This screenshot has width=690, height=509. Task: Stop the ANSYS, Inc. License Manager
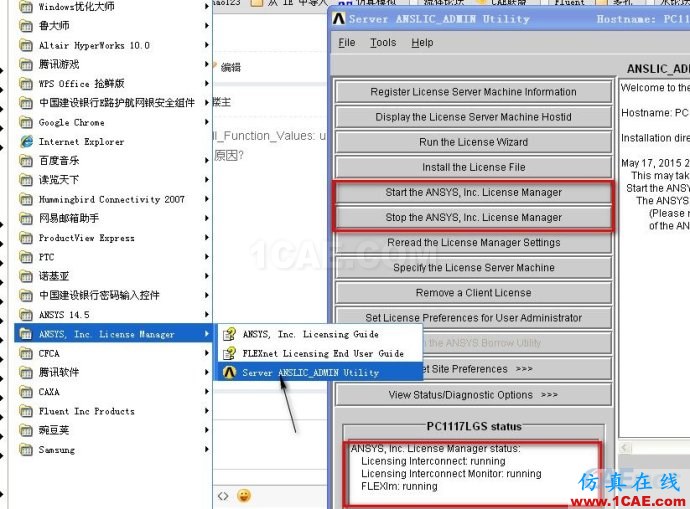click(473, 217)
